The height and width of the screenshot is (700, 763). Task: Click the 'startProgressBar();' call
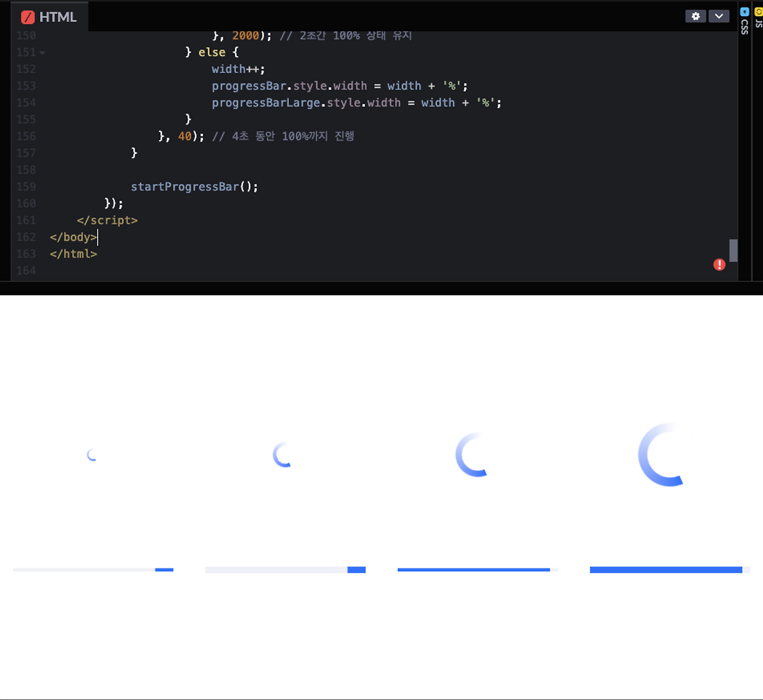click(x=194, y=186)
